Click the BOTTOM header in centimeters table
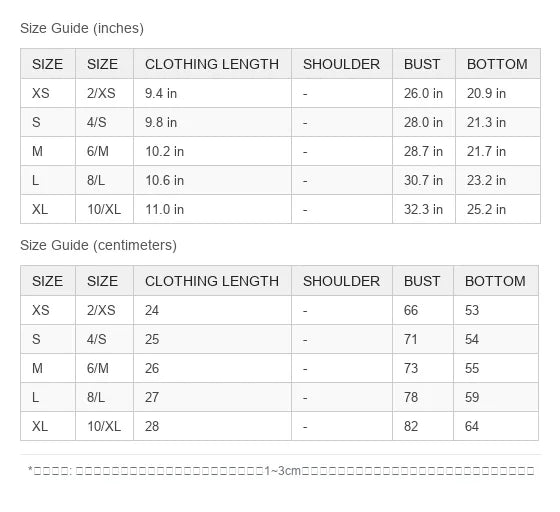This screenshot has height=512, width=560. (495, 281)
